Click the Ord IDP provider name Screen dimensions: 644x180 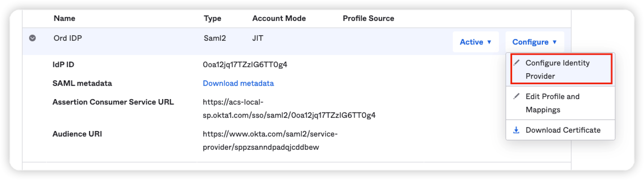pyautogui.click(x=68, y=38)
